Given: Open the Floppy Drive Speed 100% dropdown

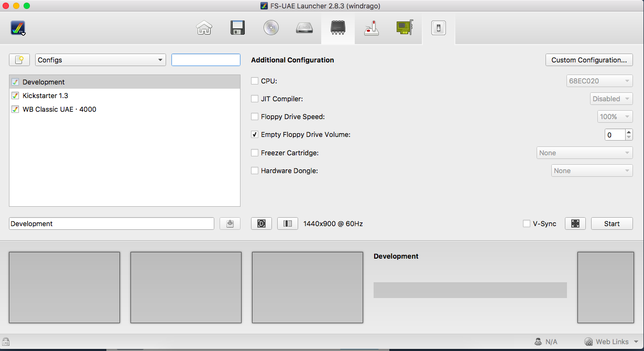Looking at the screenshot, I should 615,116.
